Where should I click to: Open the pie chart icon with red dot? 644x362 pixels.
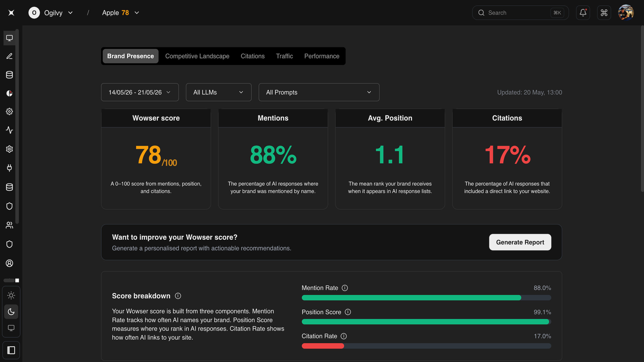[x=10, y=93]
